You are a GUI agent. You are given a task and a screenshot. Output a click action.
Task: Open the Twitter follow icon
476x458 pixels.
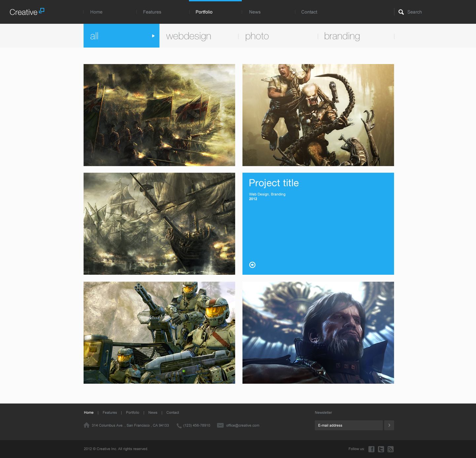tap(381, 449)
